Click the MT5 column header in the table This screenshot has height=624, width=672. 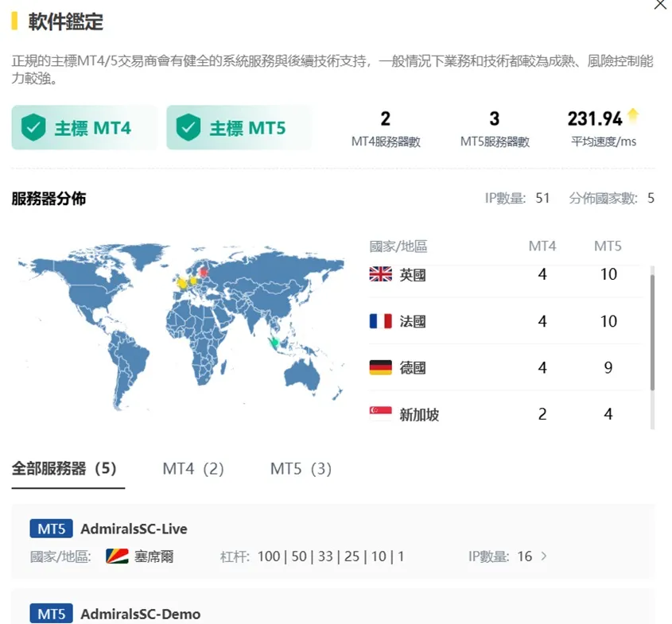(x=608, y=246)
